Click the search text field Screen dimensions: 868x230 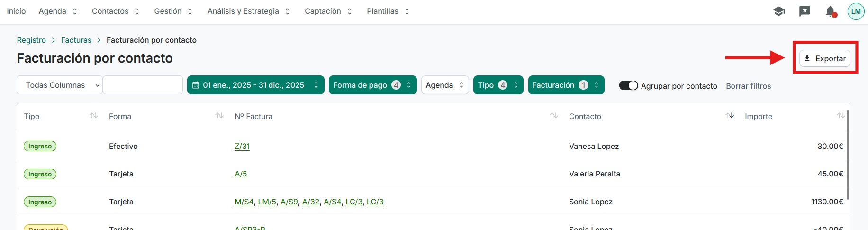[x=143, y=85]
